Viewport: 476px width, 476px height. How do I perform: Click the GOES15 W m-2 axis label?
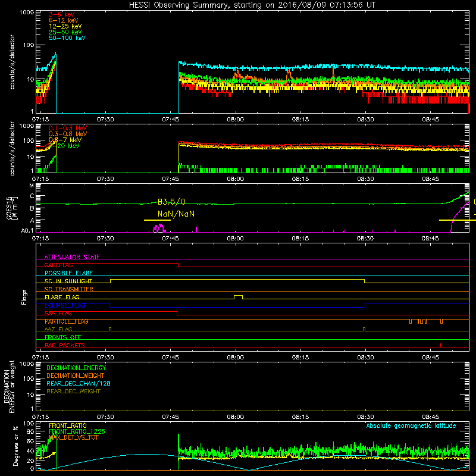point(12,208)
